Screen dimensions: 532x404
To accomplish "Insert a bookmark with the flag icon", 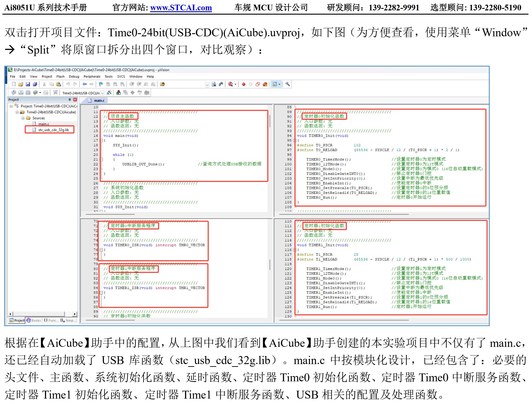I will click(x=101, y=84).
